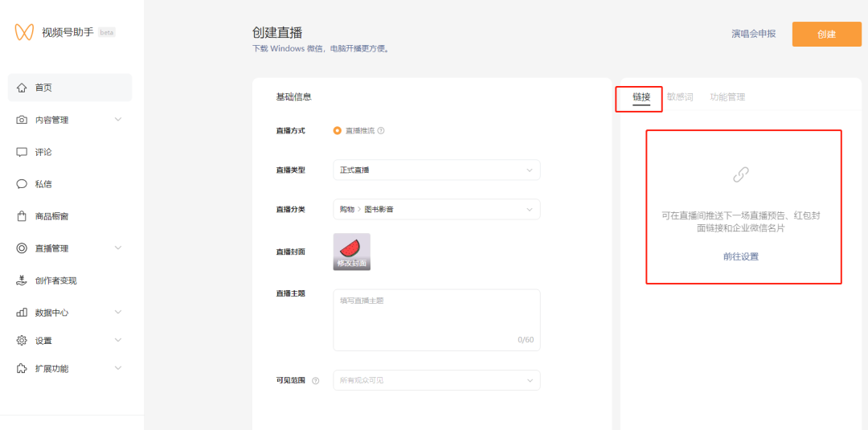Click the gear icon beside 设置

(x=22, y=340)
